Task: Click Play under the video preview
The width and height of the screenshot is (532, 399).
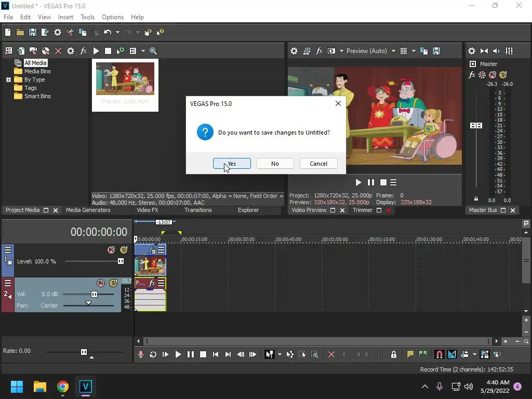Action: 358,182
